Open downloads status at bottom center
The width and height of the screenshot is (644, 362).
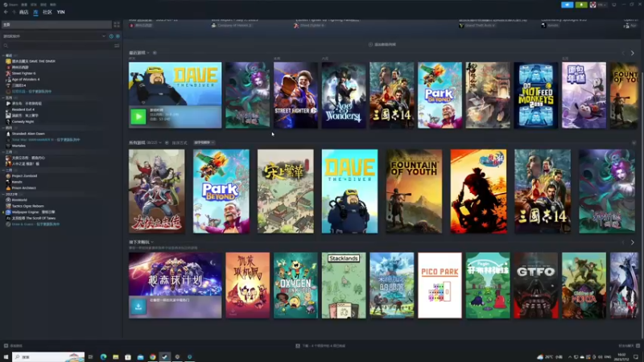pyautogui.click(x=320, y=346)
